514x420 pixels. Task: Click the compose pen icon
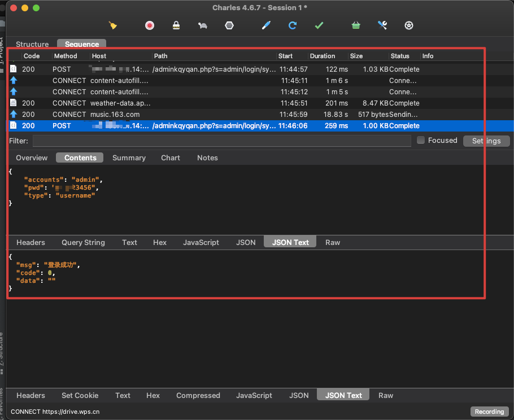coord(266,25)
